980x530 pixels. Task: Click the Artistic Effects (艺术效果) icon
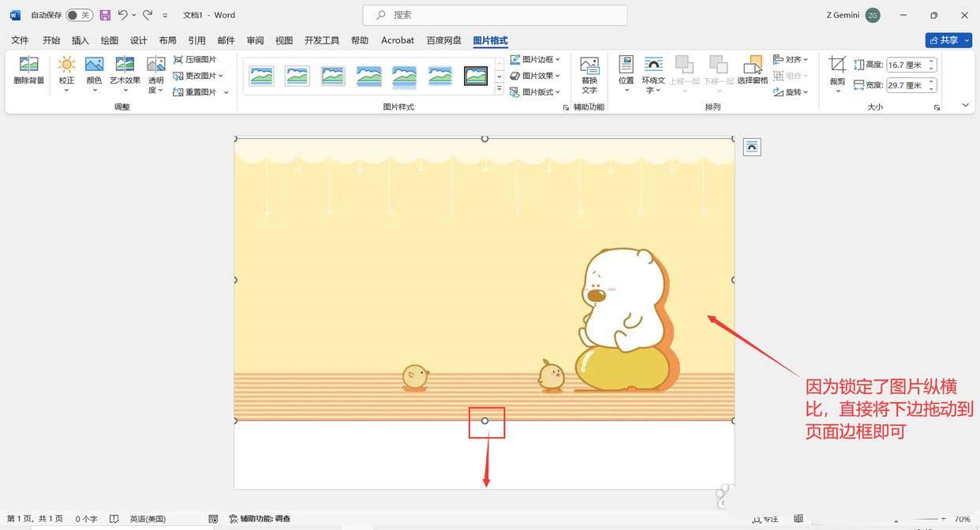(125, 65)
